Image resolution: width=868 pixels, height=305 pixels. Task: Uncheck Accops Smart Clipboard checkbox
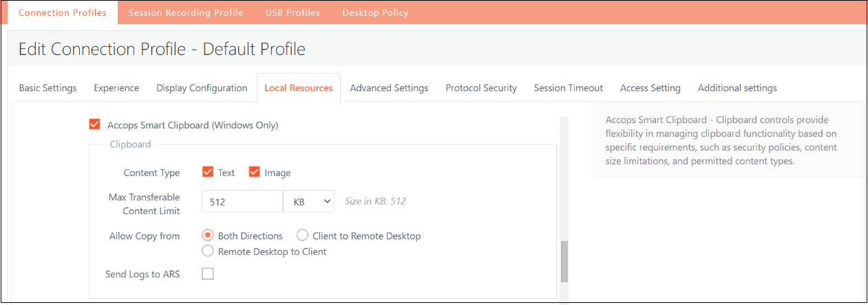(x=95, y=125)
